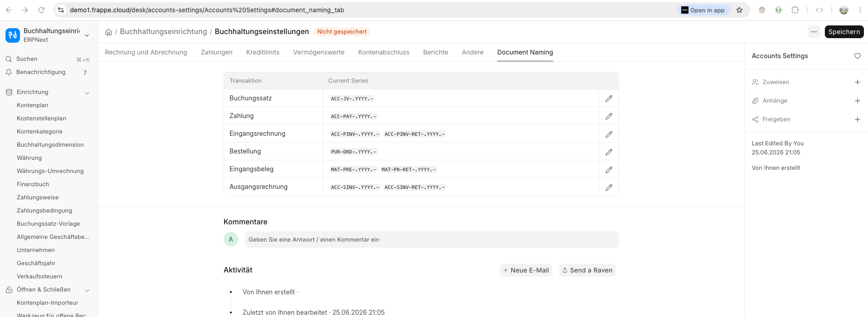Click the browser address bar URL
The image size is (868, 317).
pyautogui.click(x=207, y=10)
